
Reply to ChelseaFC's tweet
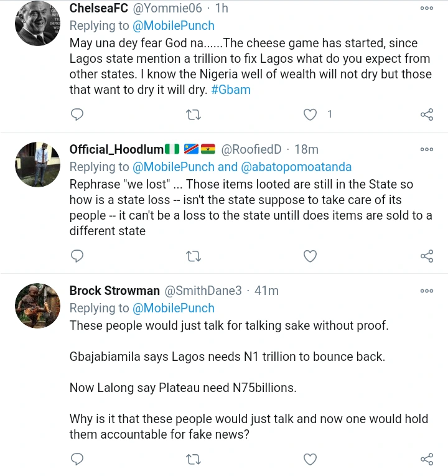(77, 114)
